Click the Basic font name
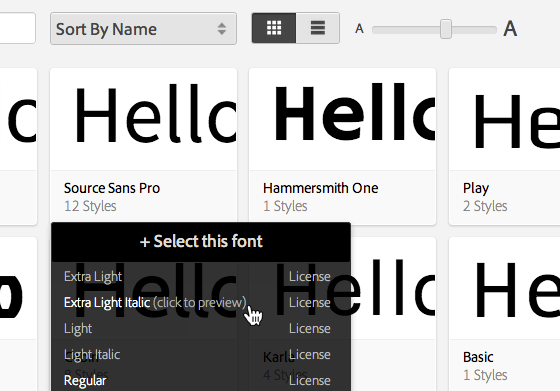The width and height of the screenshot is (560, 391). pos(478,357)
